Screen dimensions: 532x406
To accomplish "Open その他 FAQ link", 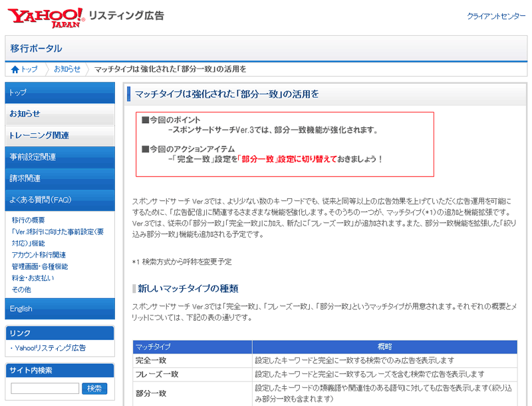I will coord(21,290).
